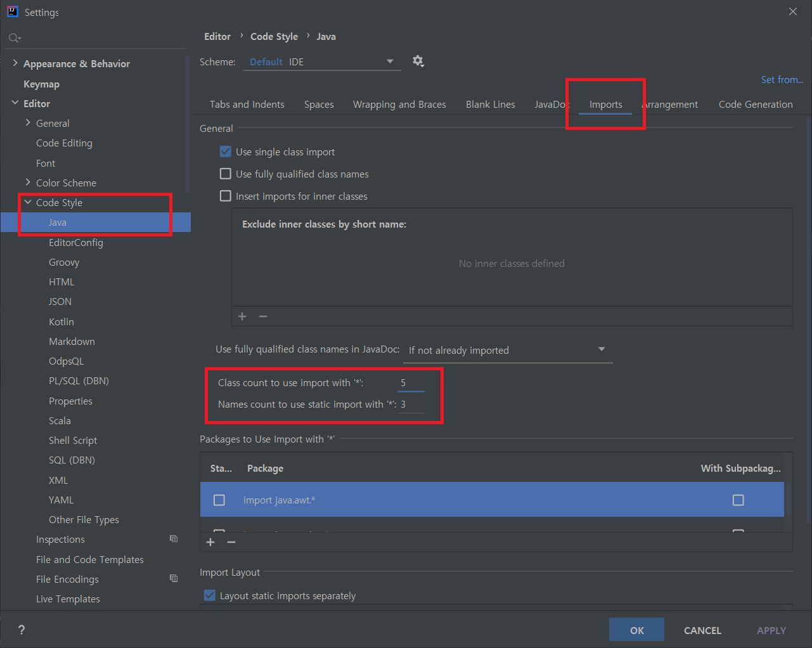Click the search magnifier icon in settings
Image resolution: width=812 pixels, height=648 pixels.
point(14,38)
